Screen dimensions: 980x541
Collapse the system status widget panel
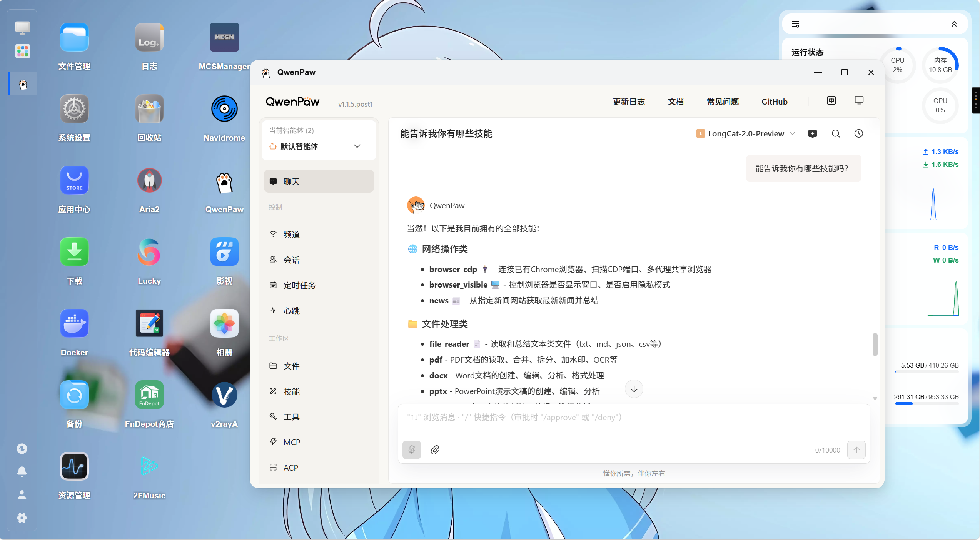pos(954,24)
